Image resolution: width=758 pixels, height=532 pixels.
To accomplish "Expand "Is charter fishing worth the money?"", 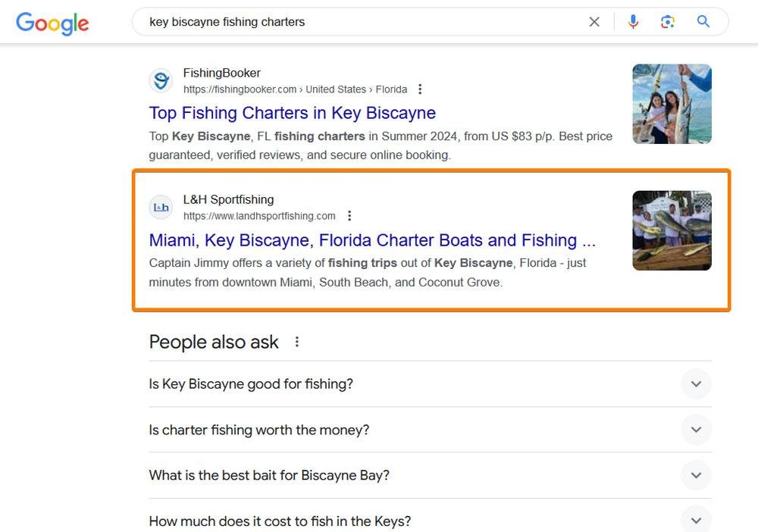I will (x=696, y=430).
